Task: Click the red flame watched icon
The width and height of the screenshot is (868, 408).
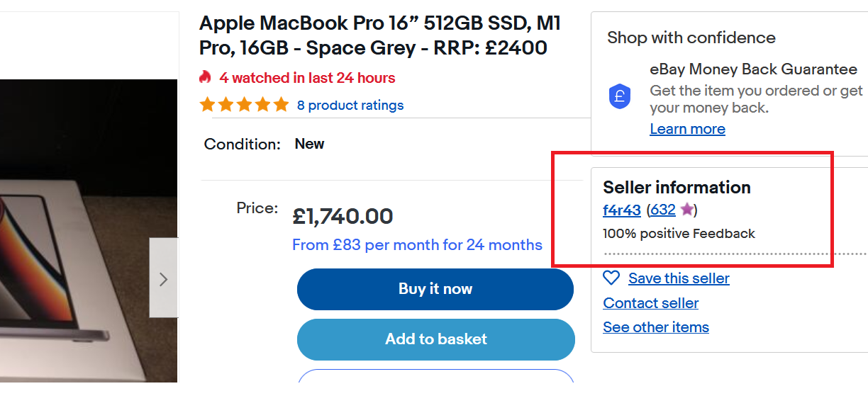Action: click(206, 77)
